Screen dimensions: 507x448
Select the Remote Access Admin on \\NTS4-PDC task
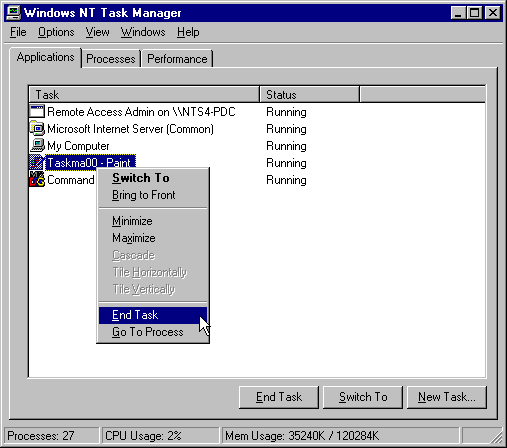[141, 112]
